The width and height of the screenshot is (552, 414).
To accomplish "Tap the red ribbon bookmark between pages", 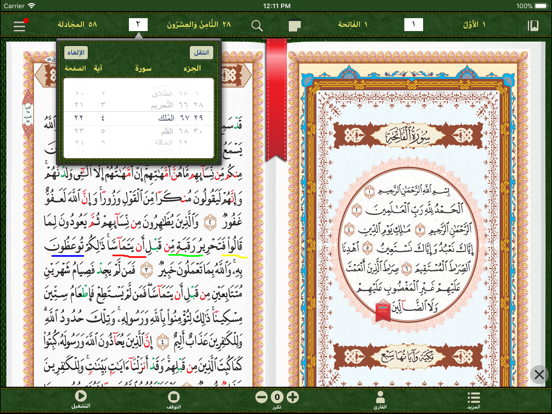I will [x=276, y=99].
